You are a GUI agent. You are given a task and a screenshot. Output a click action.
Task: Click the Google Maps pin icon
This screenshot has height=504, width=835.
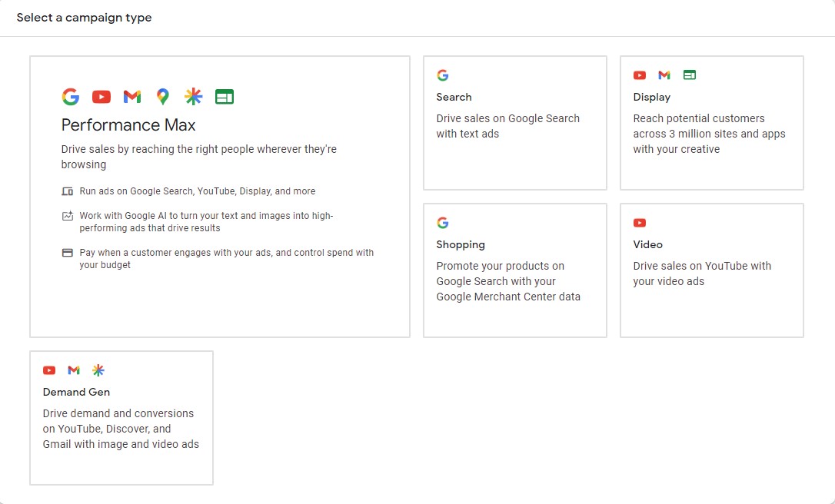162,97
